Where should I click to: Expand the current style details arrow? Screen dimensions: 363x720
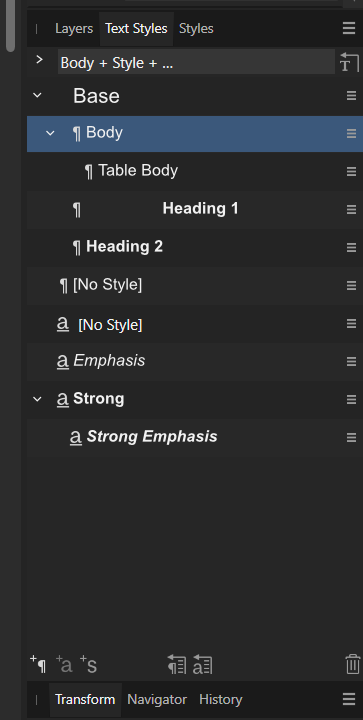[x=39, y=59]
